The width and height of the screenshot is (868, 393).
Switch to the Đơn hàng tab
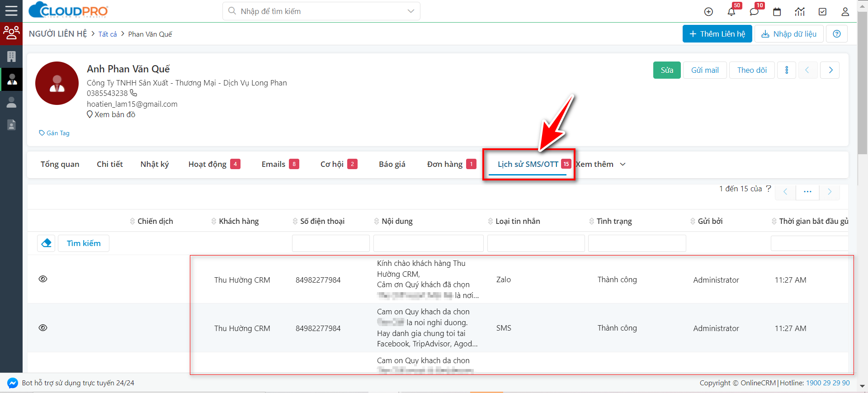(x=452, y=164)
